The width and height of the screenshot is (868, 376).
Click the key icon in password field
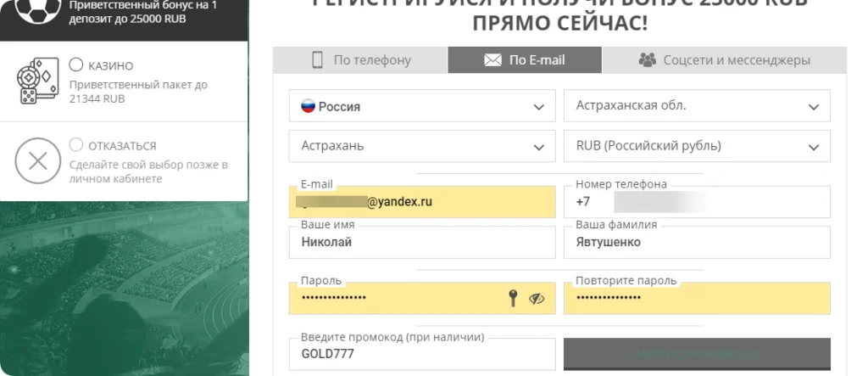click(513, 299)
